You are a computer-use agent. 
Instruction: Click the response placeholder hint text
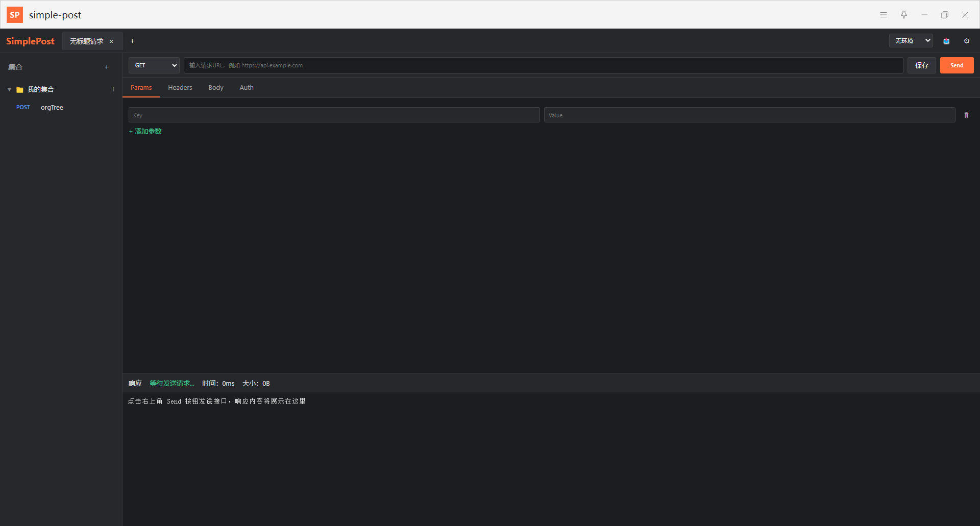click(217, 402)
